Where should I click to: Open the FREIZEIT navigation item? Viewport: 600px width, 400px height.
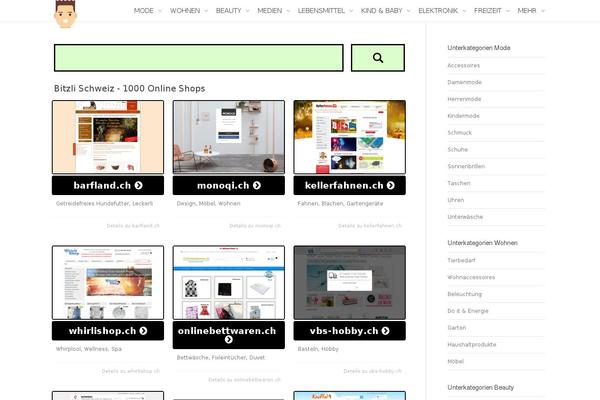coord(488,11)
